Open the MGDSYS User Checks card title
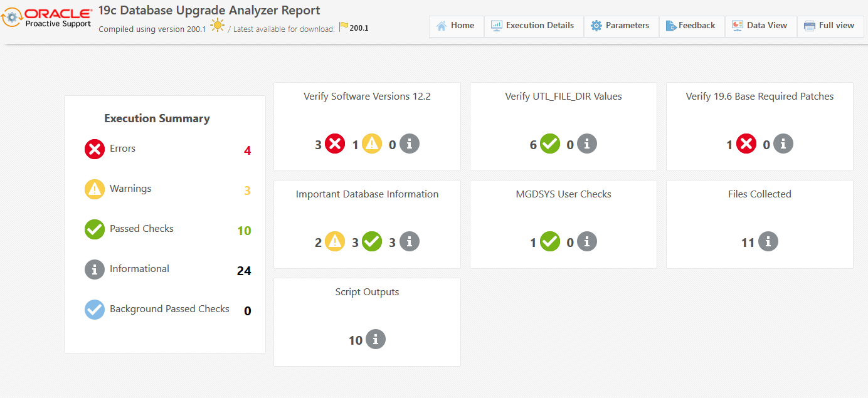The width and height of the screenshot is (868, 398). (563, 194)
